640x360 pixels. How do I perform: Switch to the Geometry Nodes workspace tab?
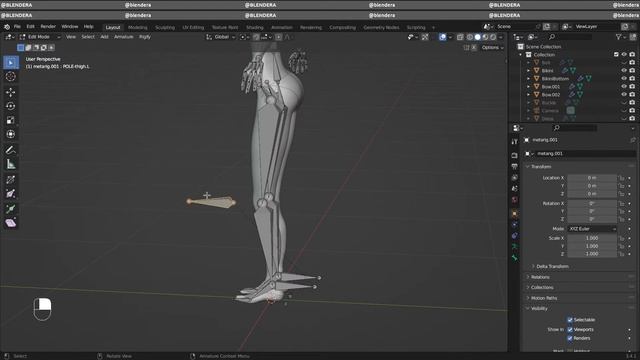click(x=381, y=27)
